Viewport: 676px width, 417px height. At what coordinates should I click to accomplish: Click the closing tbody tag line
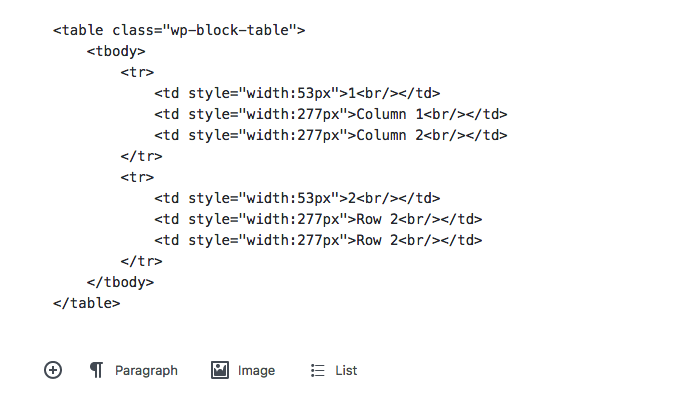coord(120,282)
